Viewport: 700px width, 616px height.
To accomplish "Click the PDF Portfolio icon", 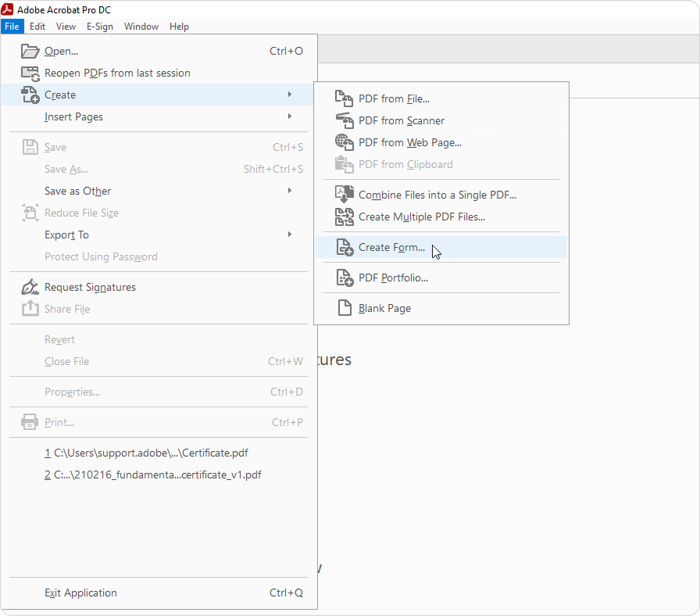I will (x=344, y=278).
